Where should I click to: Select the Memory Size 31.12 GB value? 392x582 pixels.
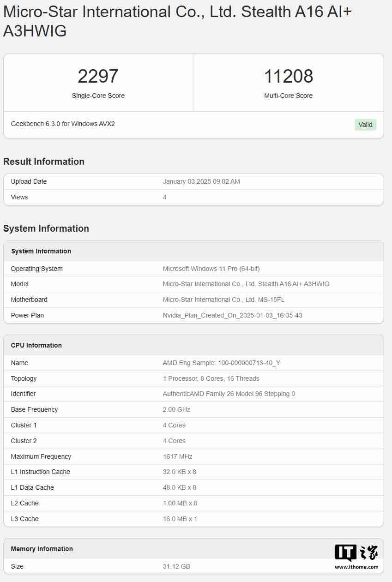(x=176, y=566)
